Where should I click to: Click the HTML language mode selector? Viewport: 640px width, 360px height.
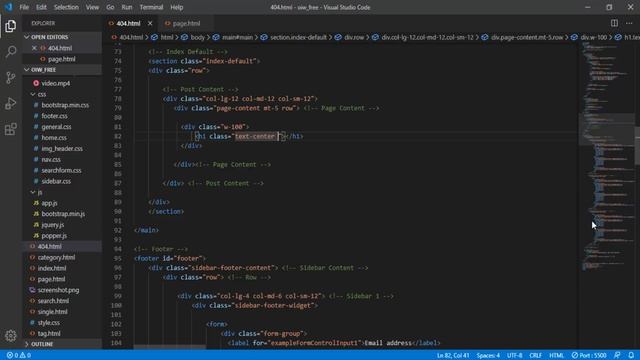point(556,355)
